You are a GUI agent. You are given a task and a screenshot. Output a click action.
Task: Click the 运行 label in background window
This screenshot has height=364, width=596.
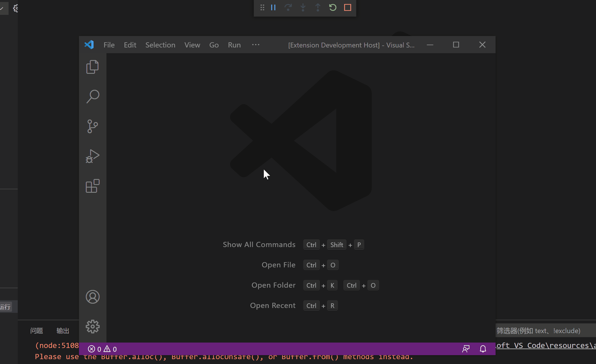5,307
